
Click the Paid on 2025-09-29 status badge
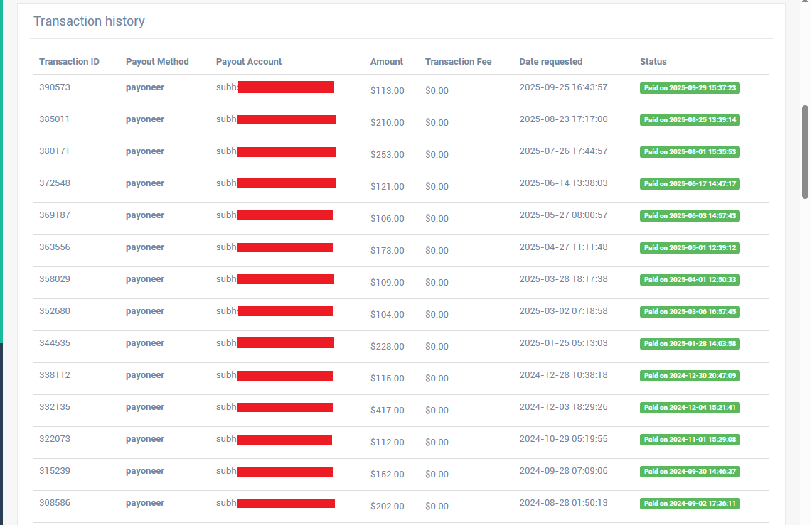coord(690,88)
